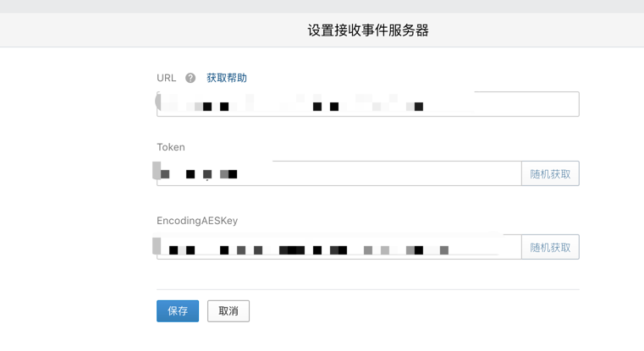644x351 pixels.
Task: Click the gray header bar behind the title
Action: point(127,30)
